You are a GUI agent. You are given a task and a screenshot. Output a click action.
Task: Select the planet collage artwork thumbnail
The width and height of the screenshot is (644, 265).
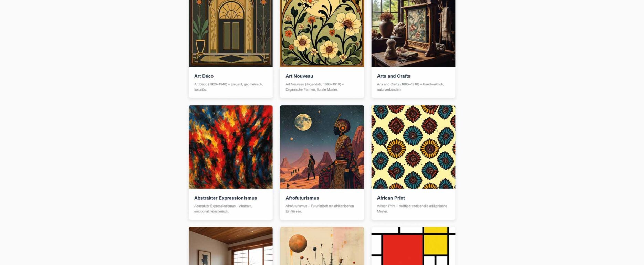322,246
